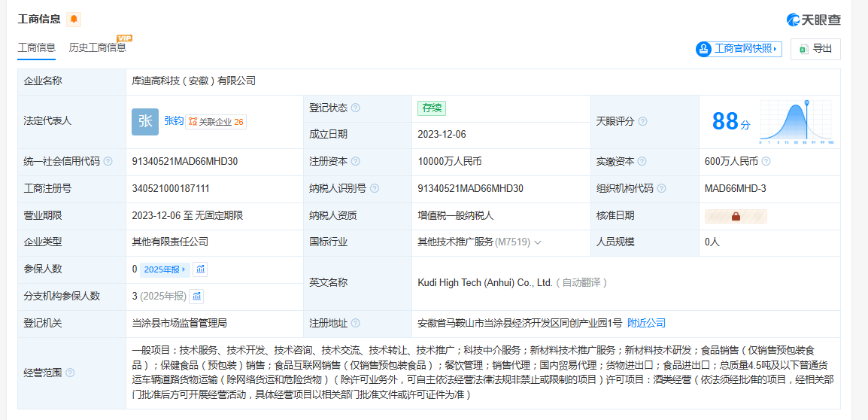This screenshot has width=868, height=420.
Task: Click help icon beside 实缴资本 label
Action: (642, 162)
